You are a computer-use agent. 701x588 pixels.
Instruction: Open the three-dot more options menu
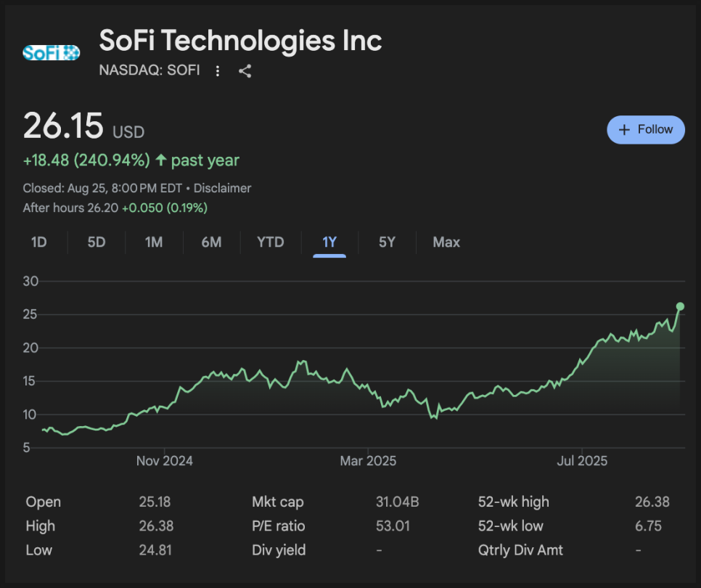[217, 70]
